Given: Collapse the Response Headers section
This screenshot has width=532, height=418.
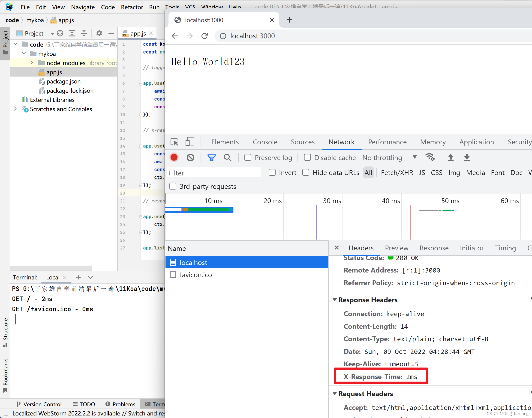Looking at the screenshot, I should coord(335,300).
